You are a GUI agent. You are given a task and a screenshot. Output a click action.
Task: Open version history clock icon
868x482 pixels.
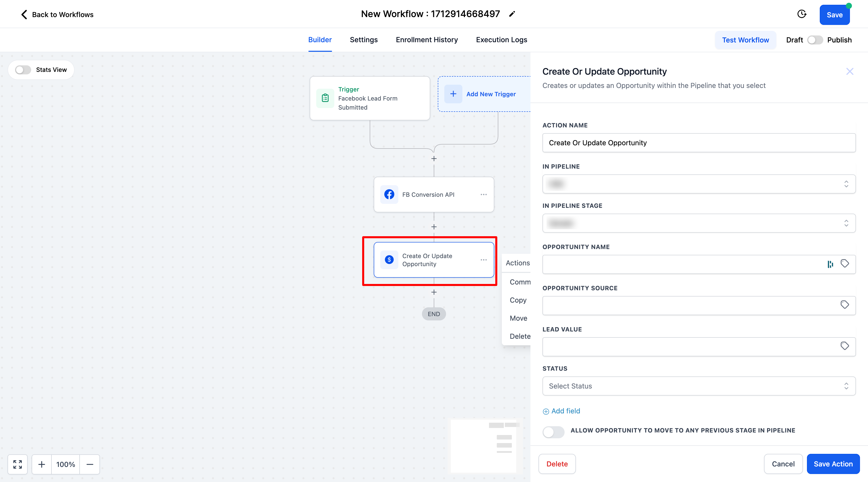pos(802,14)
